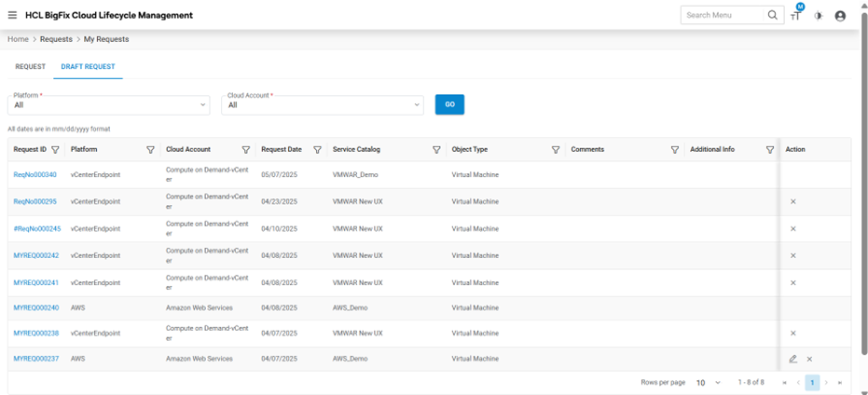Click the edit pencil for MYREQ000237
Screen dimensions: 868x395
793,359
